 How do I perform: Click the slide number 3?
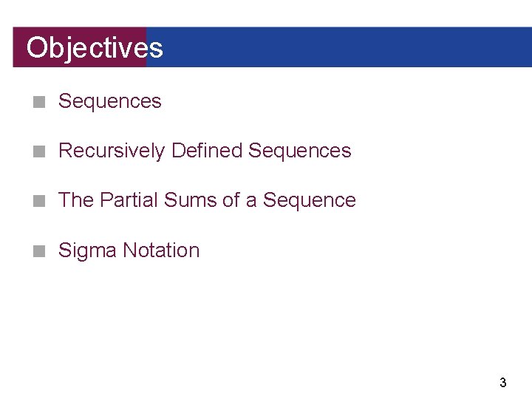[x=503, y=383]
